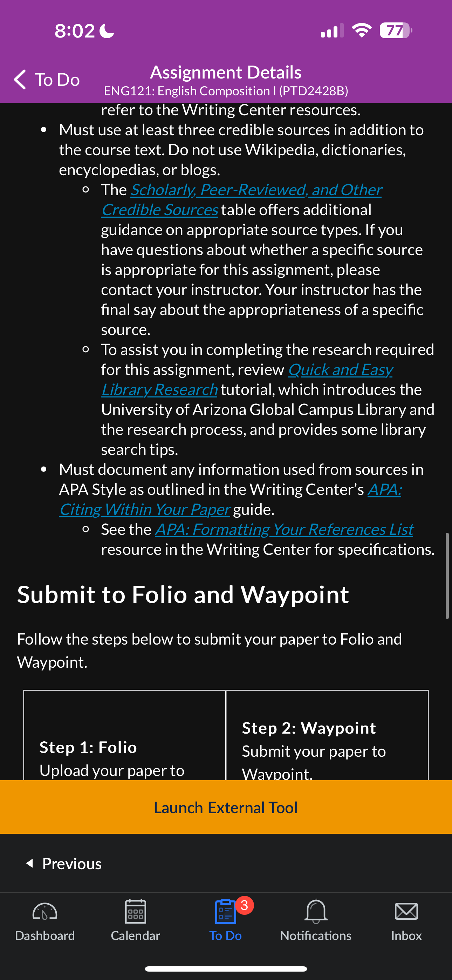Open the Calendar icon in bottom bar

[x=136, y=911]
